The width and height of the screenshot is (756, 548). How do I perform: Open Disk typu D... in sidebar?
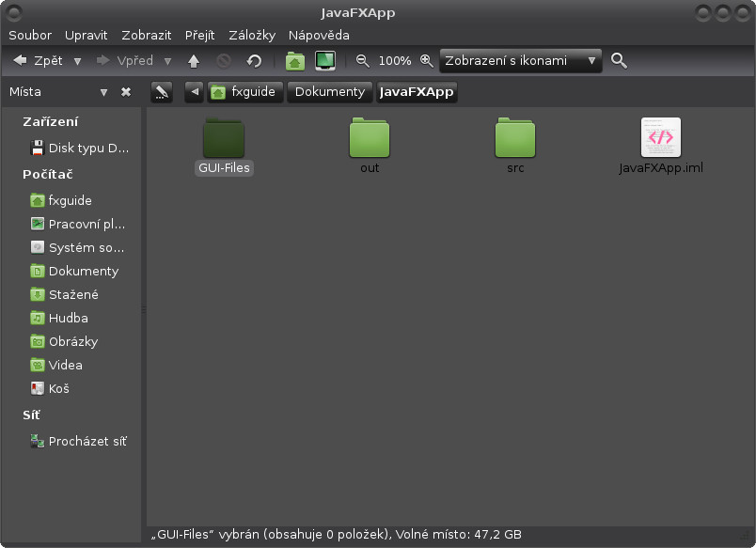click(80, 148)
